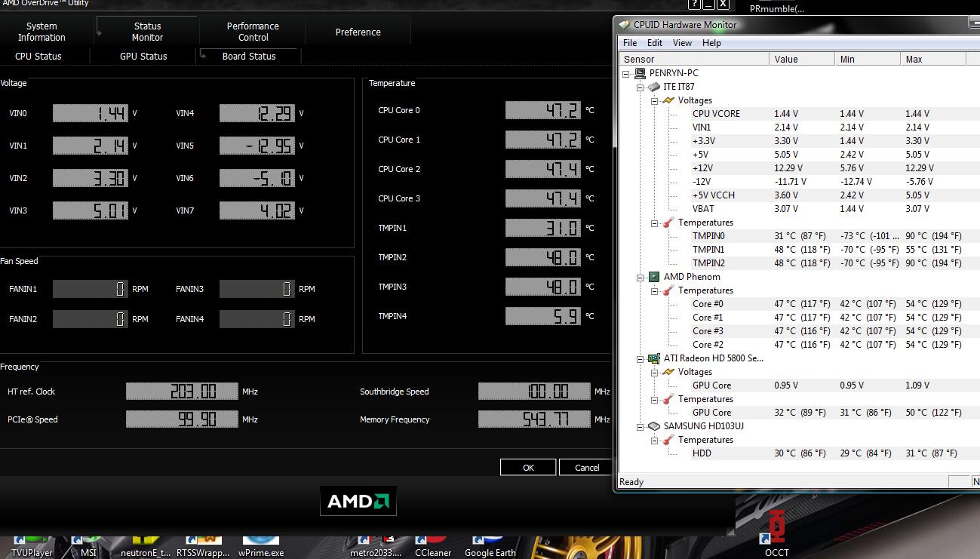980x559 pixels.
Task: Click the Min column header
Action: pos(868,59)
